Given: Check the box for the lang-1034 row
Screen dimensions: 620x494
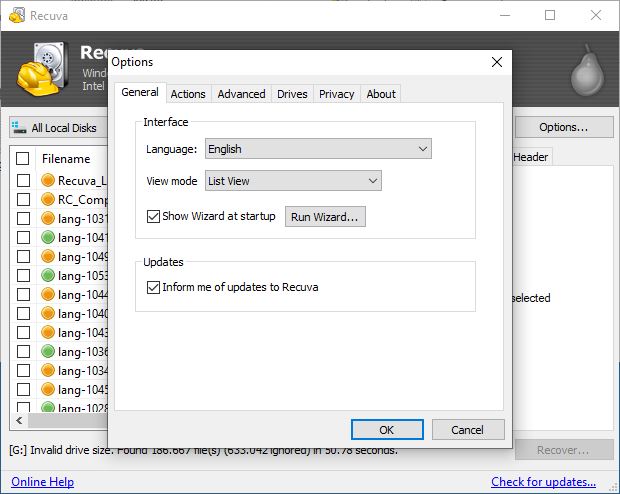Looking at the screenshot, I should 23,370.
